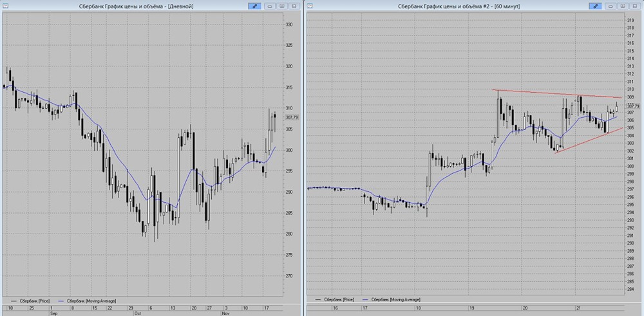This screenshot has width=644, height=316.
Task: Click date label 19 on the 60-minute chart axis
Action: [x=472, y=308]
